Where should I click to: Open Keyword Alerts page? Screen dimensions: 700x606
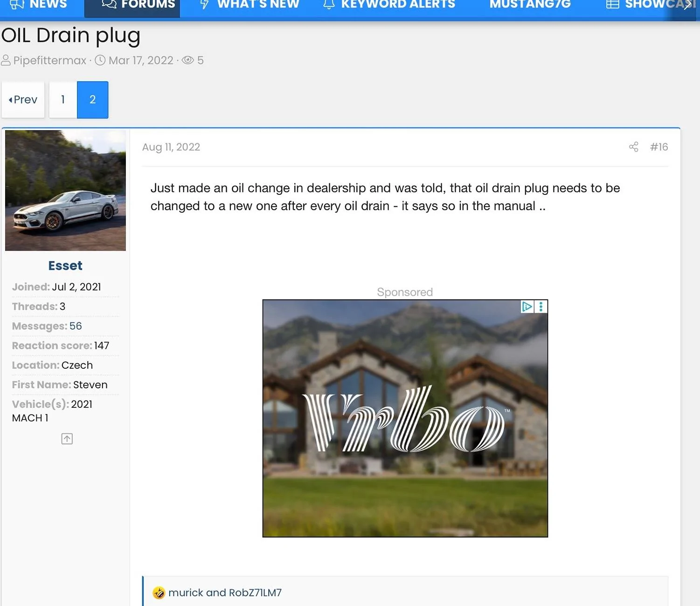point(389,5)
